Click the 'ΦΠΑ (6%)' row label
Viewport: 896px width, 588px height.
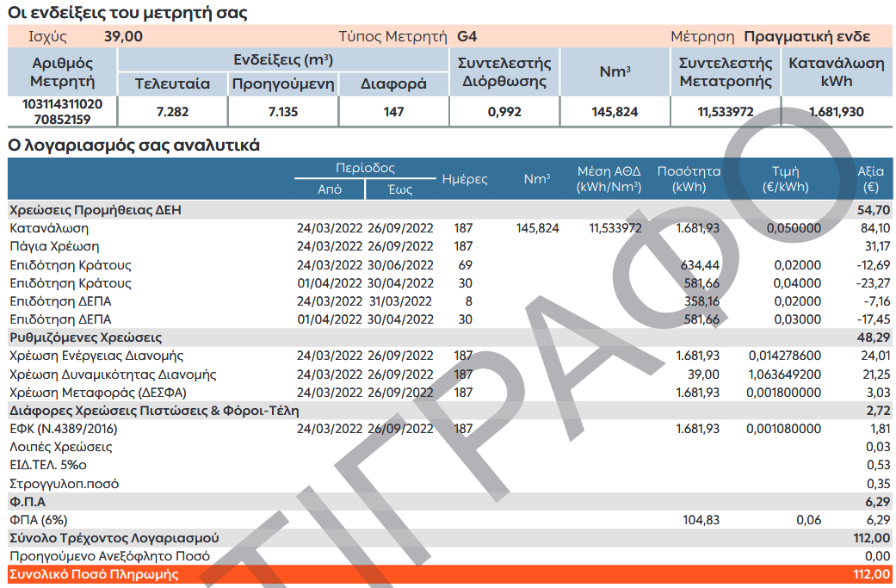coord(38,520)
